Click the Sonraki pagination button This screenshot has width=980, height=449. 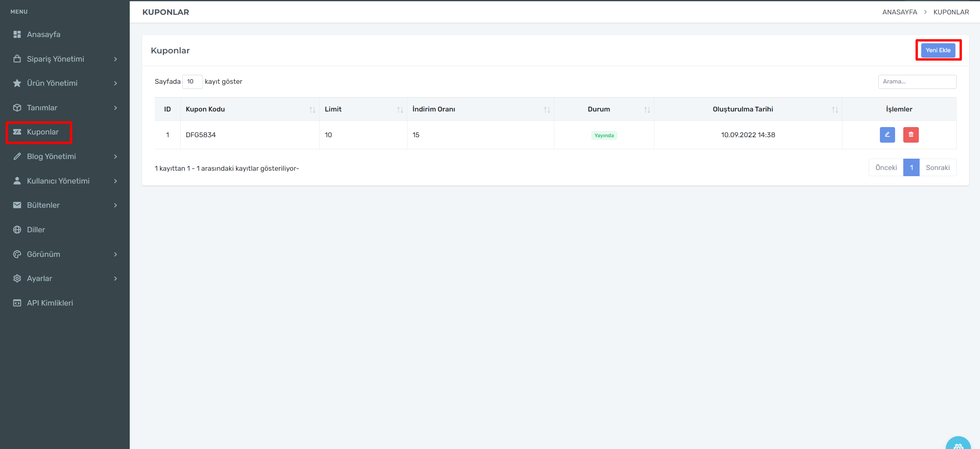937,168
